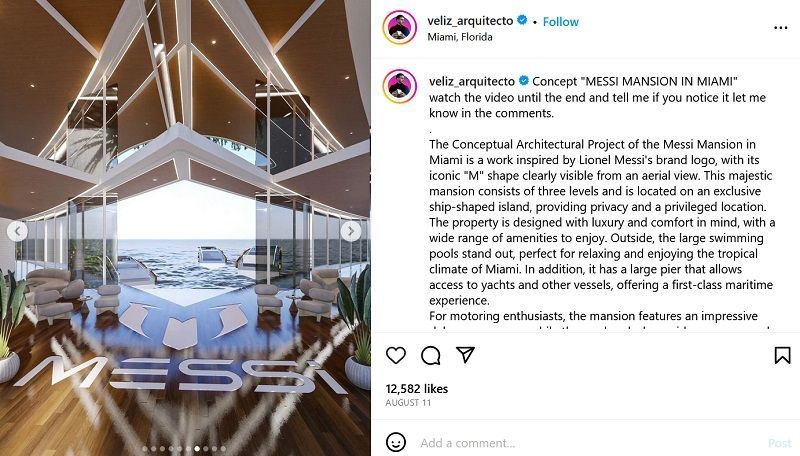The height and width of the screenshot is (456, 800).
Task: Share post using paper plane icon
Action: point(465,354)
